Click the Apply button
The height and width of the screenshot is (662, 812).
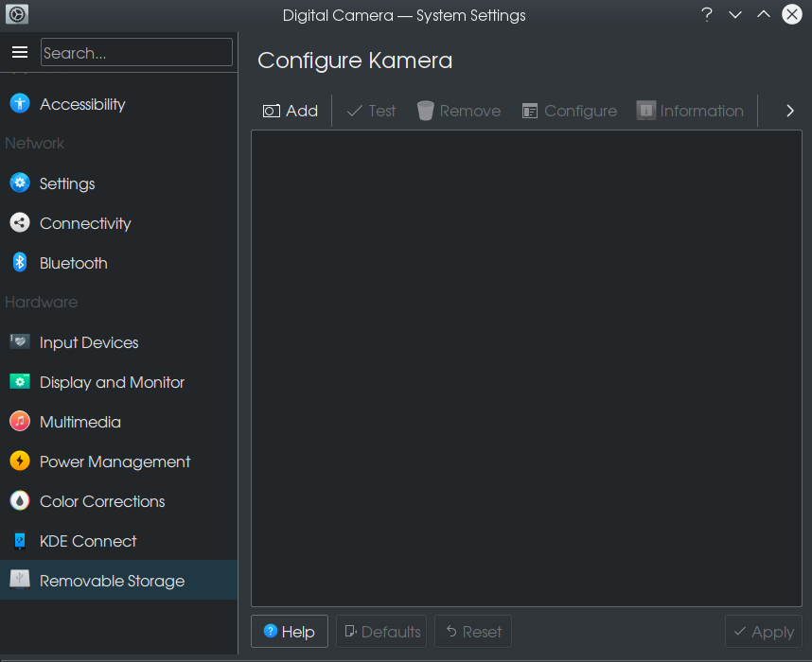(x=764, y=632)
